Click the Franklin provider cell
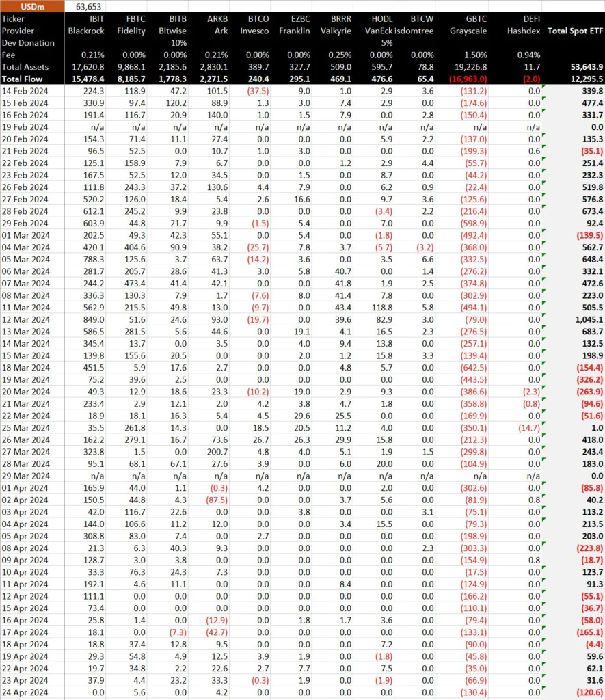Screen dimensions: 605x700 pos(294,31)
